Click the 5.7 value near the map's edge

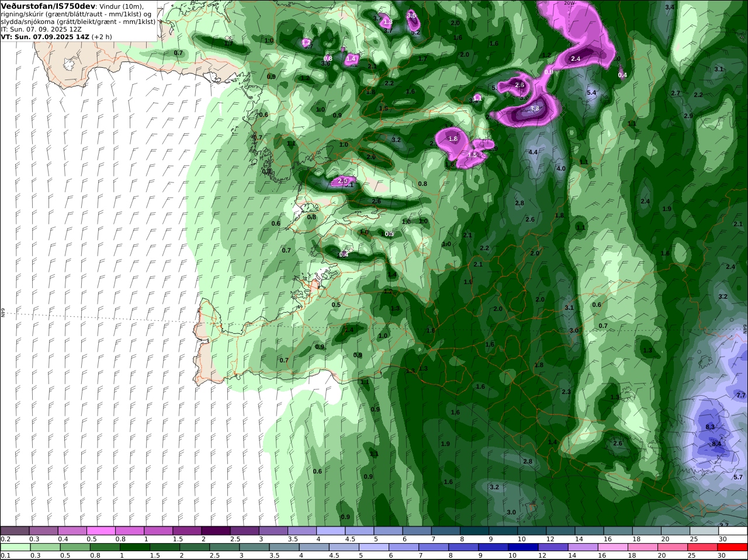738,477
